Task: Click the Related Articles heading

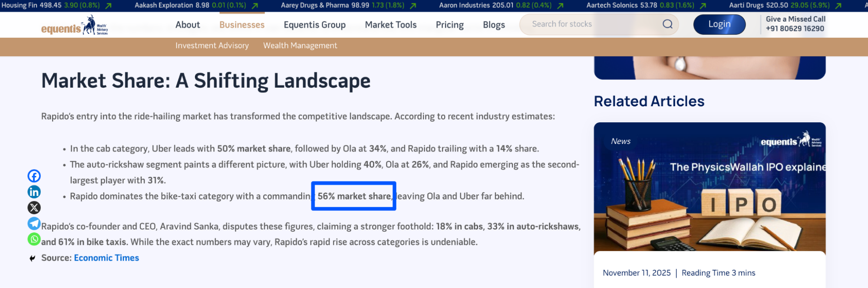Action: [x=649, y=101]
